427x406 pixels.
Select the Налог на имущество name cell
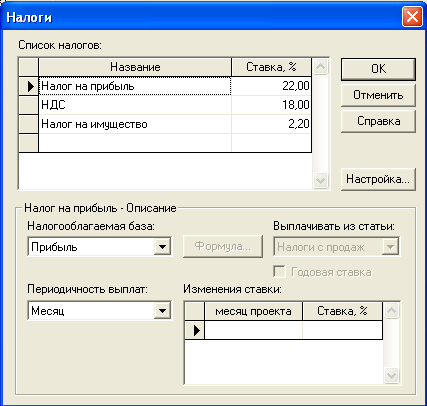[135, 124]
